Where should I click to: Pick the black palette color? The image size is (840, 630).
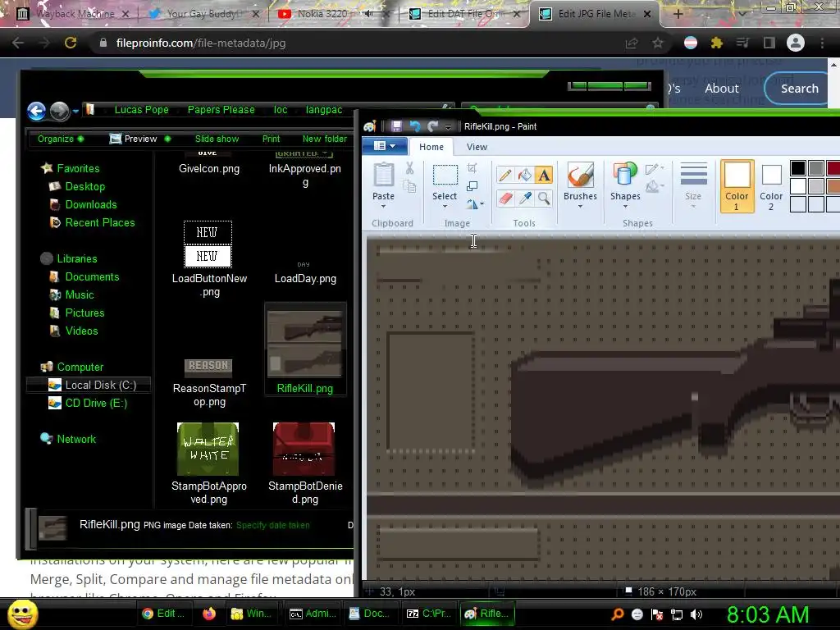coord(797,167)
